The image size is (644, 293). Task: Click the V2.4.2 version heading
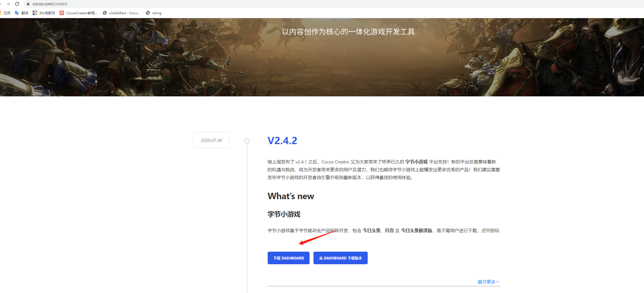(282, 140)
